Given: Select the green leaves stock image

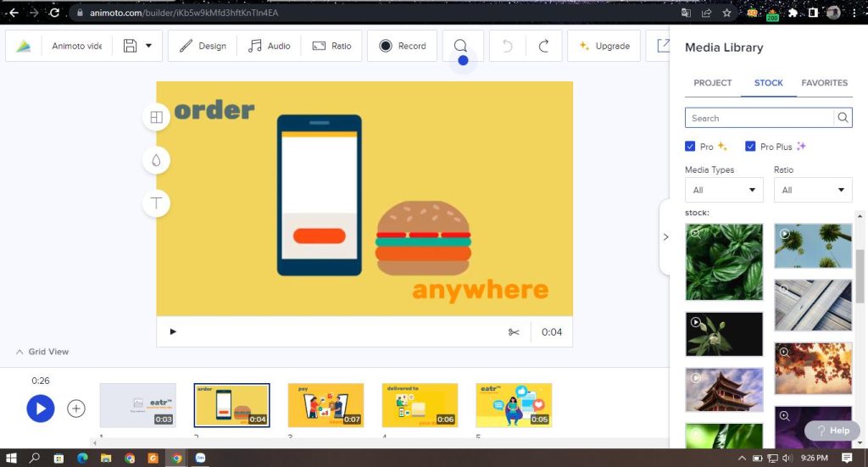Looking at the screenshot, I should 724,262.
